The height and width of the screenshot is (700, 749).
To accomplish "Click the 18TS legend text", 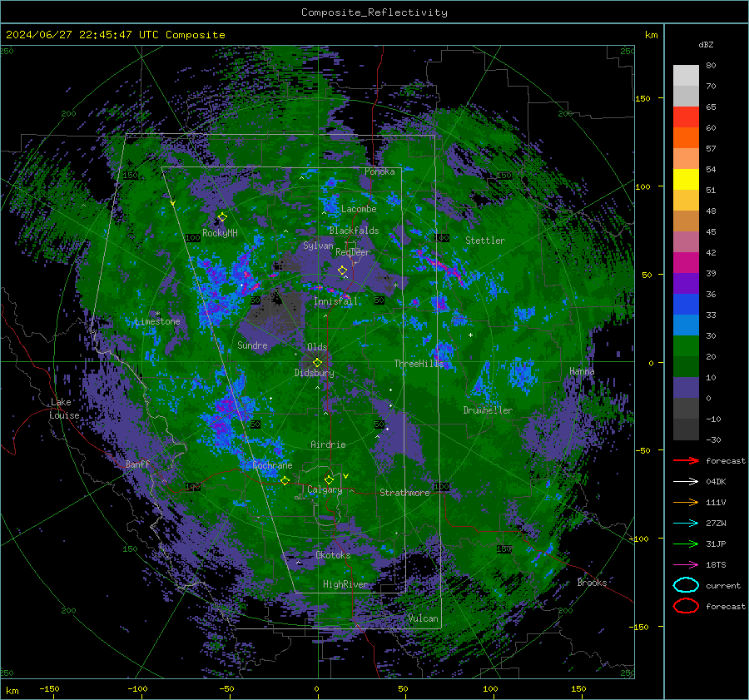I will pos(716,565).
